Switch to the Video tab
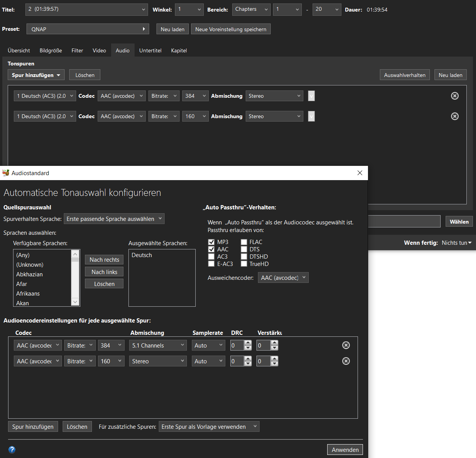 [x=99, y=50]
